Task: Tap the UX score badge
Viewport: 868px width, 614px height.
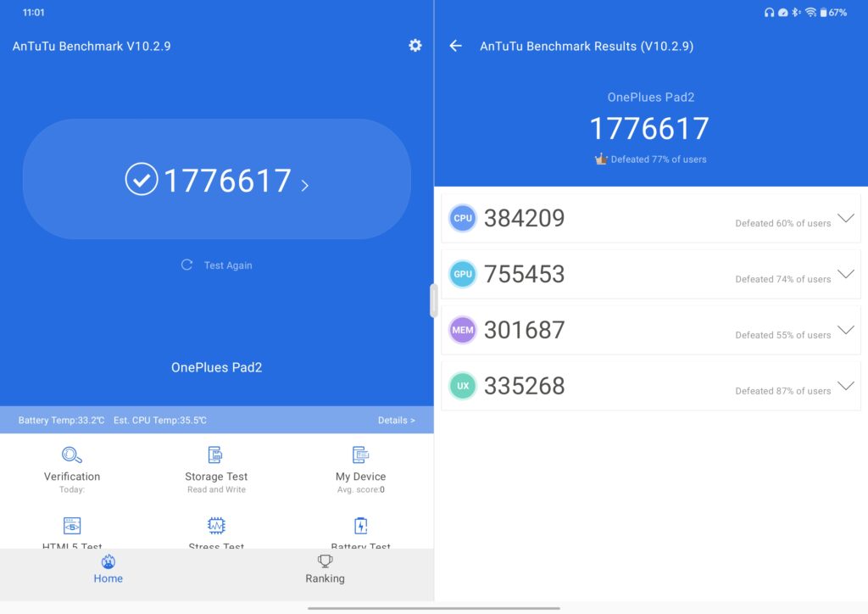Action: tap(463, 386)
